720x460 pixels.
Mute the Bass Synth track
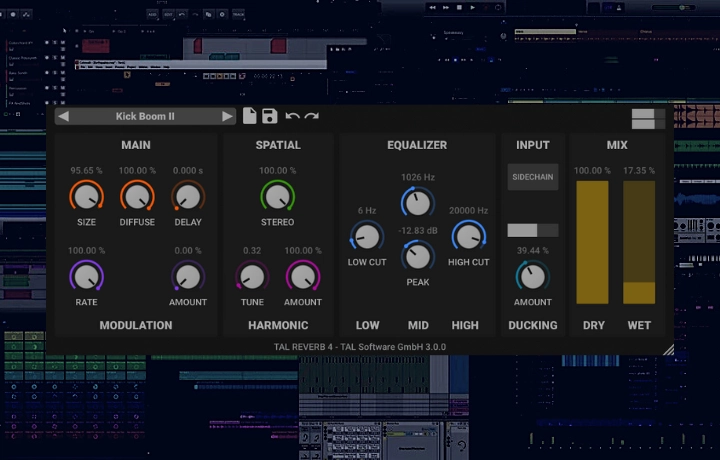pyautogui.click(x=62, y=73)
